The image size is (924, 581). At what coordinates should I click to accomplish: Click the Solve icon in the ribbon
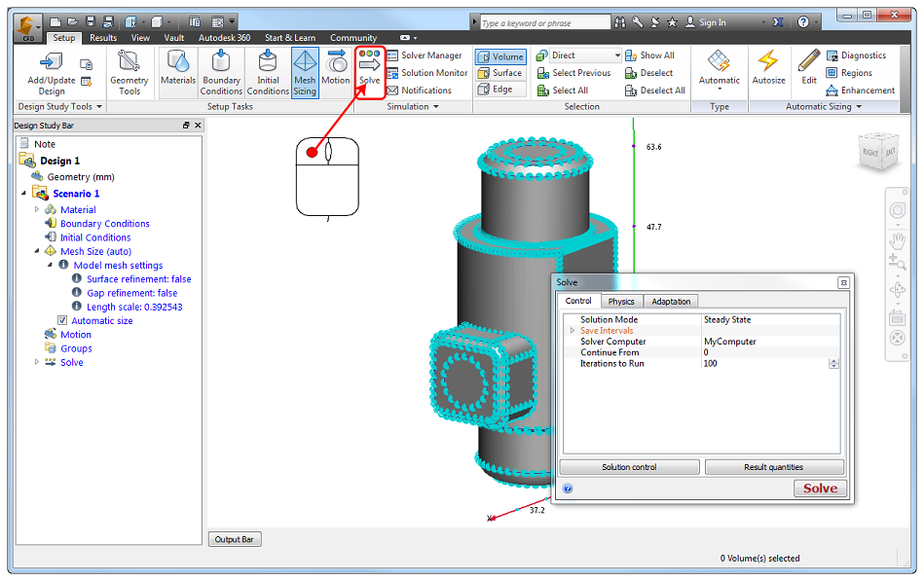point(369,68)
